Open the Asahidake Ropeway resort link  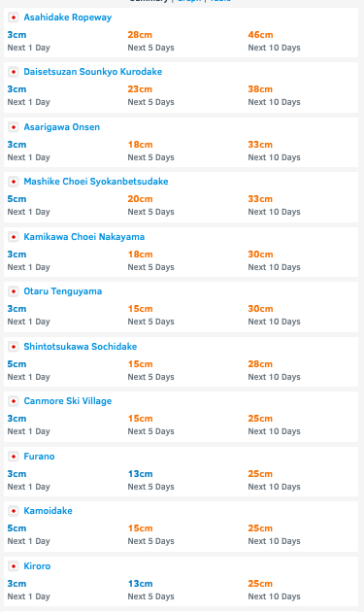[x=68, y=17]
